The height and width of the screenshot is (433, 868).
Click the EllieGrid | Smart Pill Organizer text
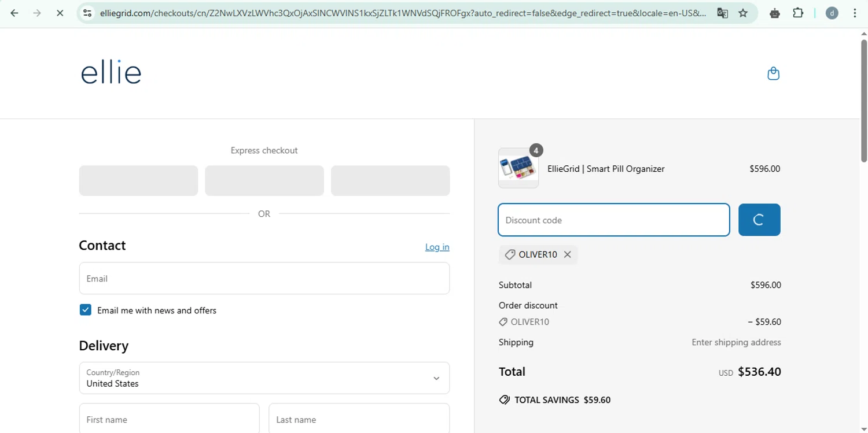[606, 169]
